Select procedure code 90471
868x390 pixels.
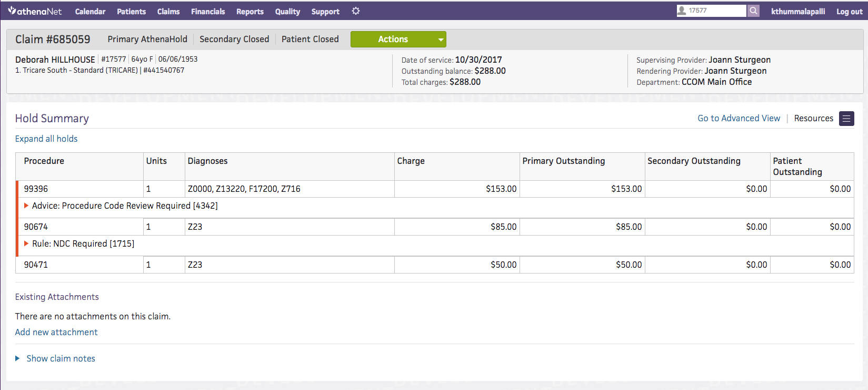click(36, 265)
